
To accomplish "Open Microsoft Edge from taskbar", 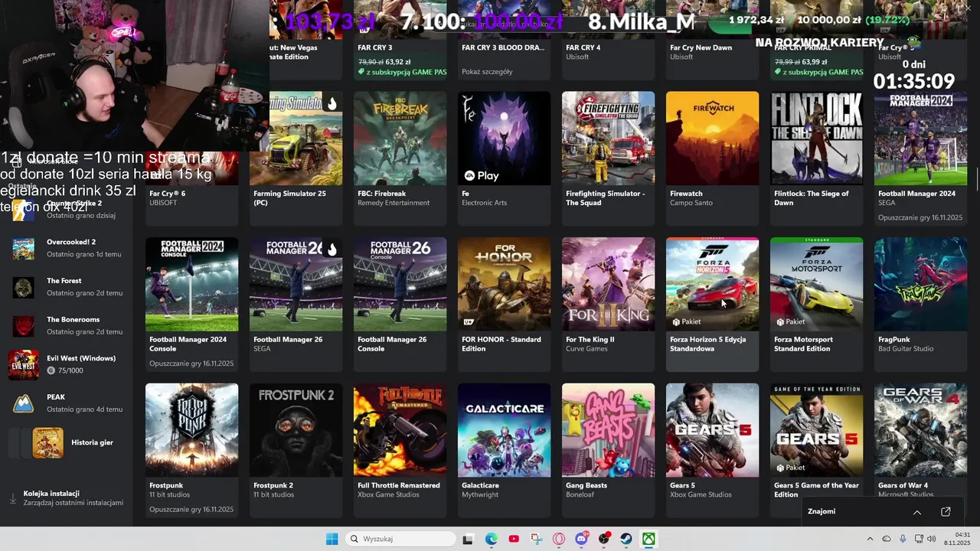I will [491, 539].
